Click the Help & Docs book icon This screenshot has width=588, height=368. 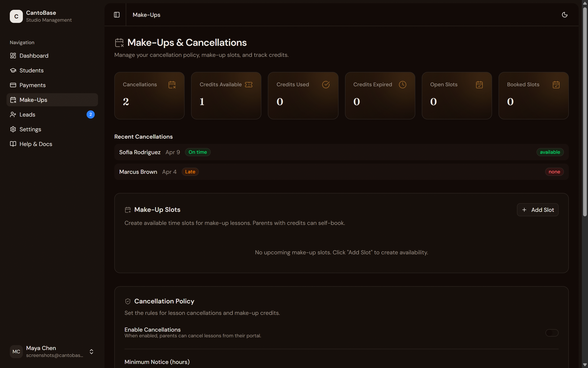13,144
